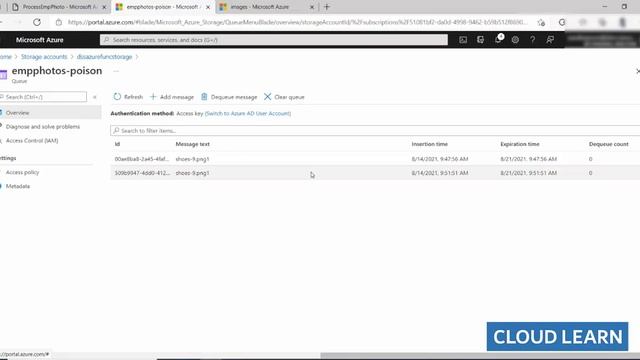
Task: Open a new browser tab
Action: (327, 7)
